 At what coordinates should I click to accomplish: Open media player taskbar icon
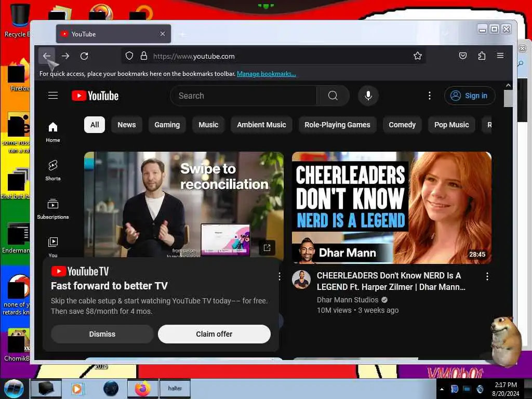click(77, 389)
